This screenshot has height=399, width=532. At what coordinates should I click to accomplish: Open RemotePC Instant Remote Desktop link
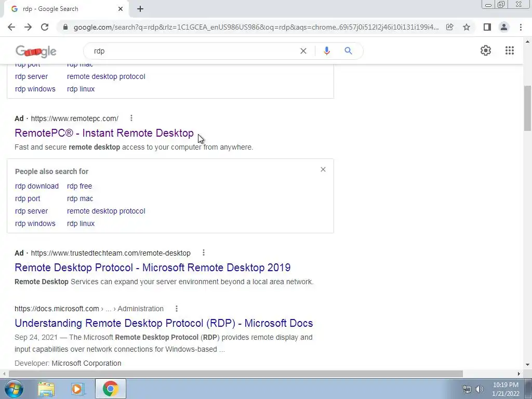104,133
